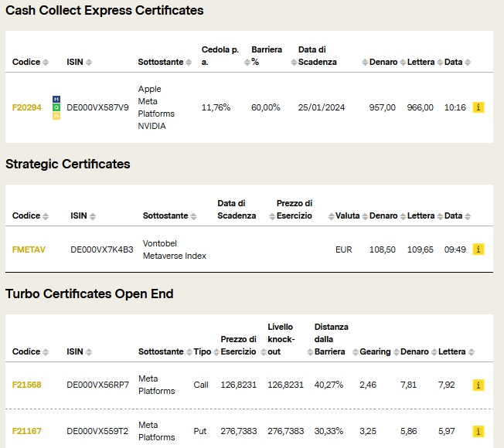Sort Cash Collect by Data column

(468, 63)
